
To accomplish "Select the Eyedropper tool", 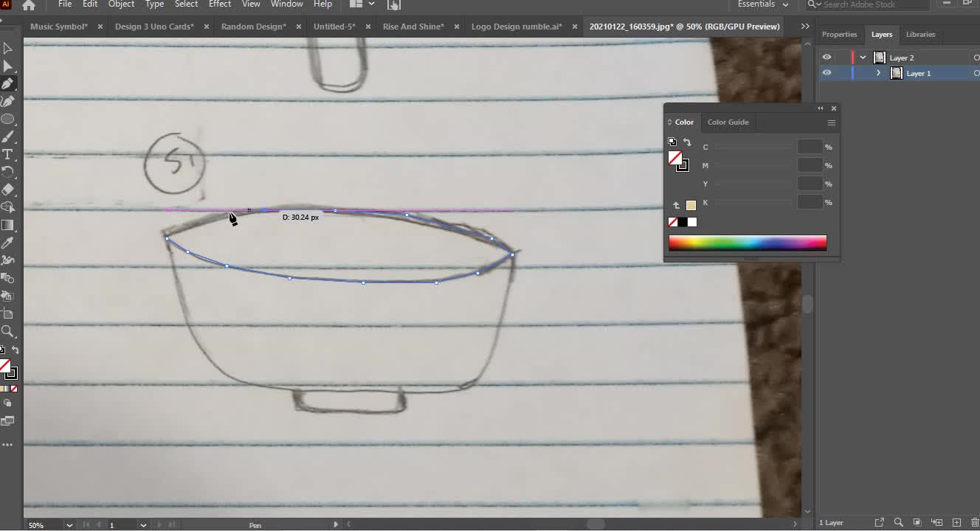I will pyautogui.click(x=7, y=243).
